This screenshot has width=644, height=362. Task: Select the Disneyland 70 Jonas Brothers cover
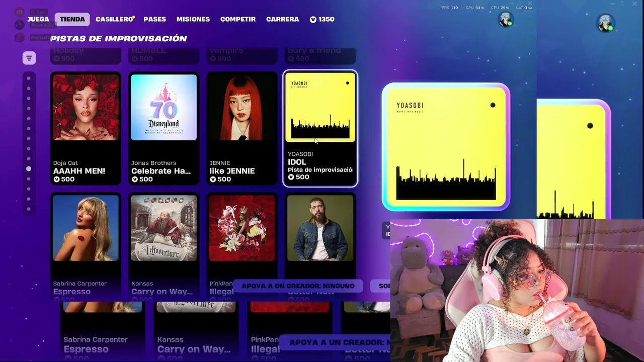(x=164, y=108)
